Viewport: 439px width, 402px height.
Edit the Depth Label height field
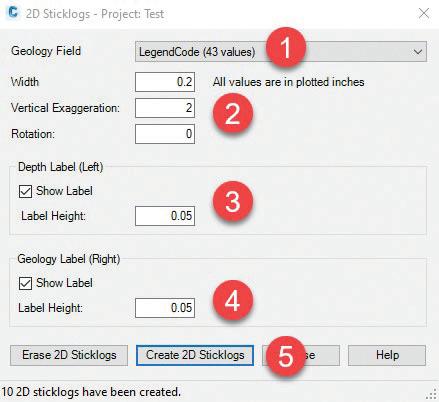tap(165, 216)
